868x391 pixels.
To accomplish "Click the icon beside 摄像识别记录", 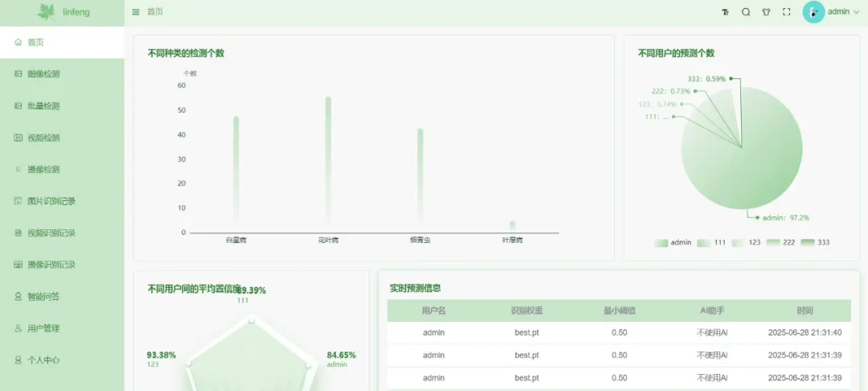I will click(18, 265).
